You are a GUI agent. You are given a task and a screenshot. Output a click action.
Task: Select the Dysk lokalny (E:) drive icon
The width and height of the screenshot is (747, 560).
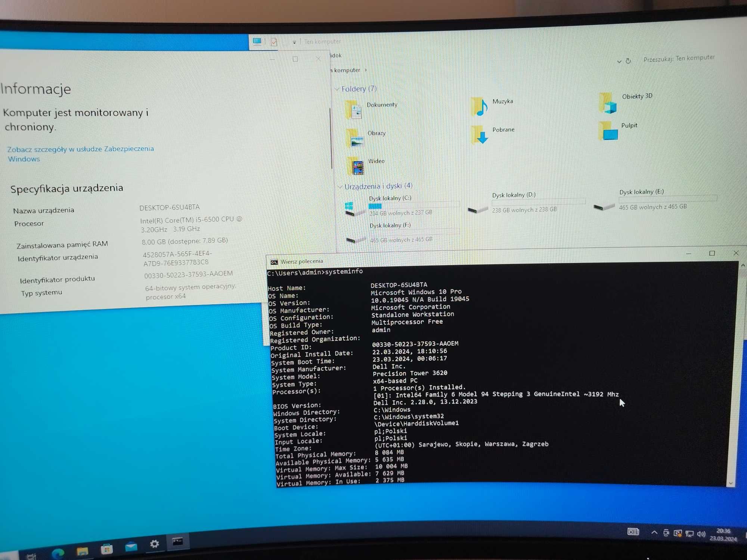[604, 206]
